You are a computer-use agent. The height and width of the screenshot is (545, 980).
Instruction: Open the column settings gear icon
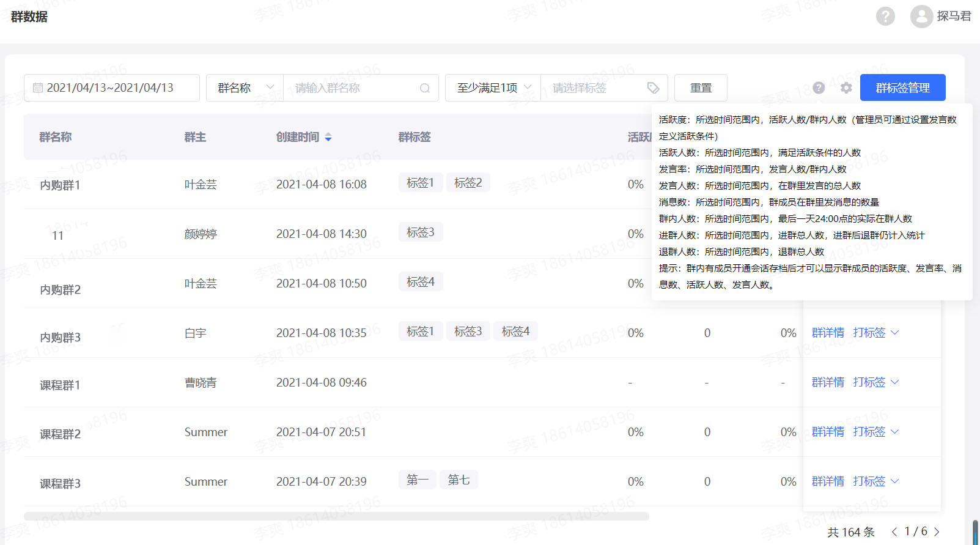pos(846,87)
